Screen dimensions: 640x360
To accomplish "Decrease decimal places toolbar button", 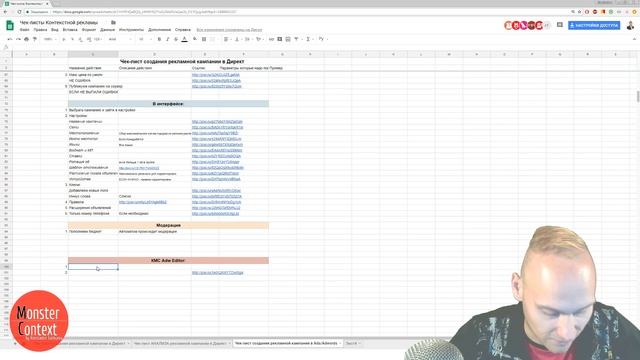I will [80, 39].
